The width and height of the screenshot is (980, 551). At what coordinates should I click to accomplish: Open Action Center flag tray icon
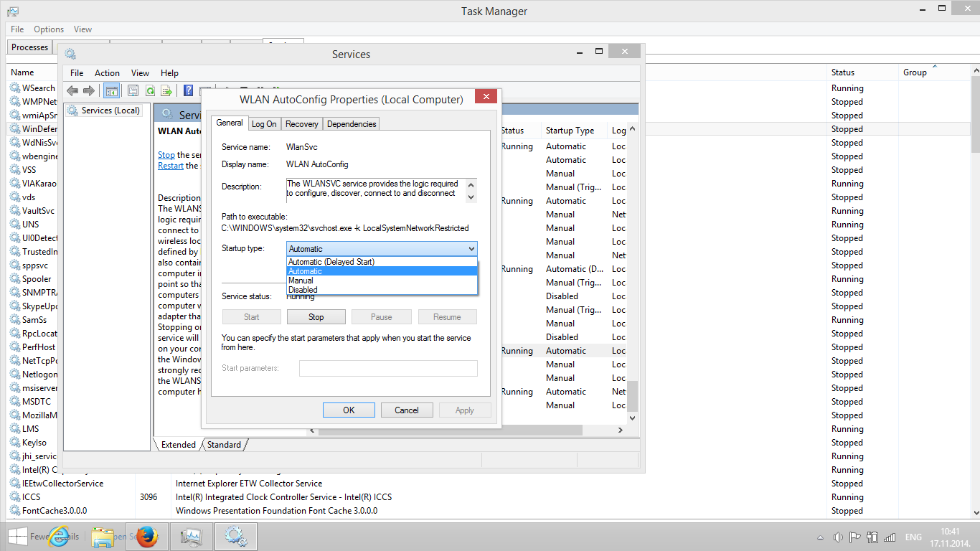pos(854,537)
